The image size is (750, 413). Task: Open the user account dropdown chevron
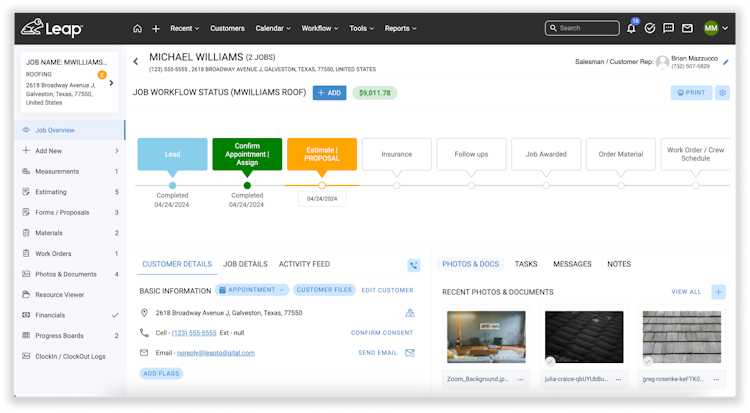tap(725, 28)
